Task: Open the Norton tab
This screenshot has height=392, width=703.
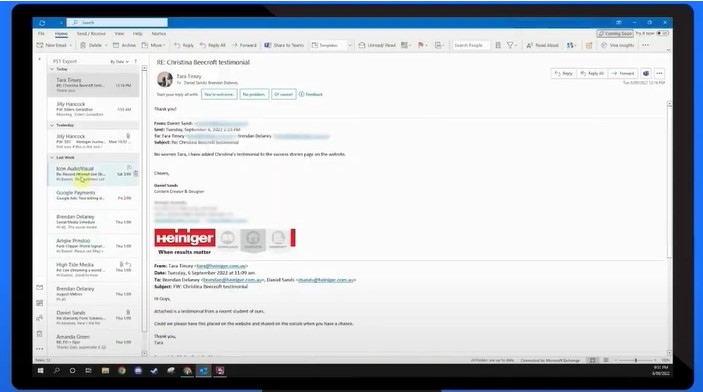Action: [159, 34]
